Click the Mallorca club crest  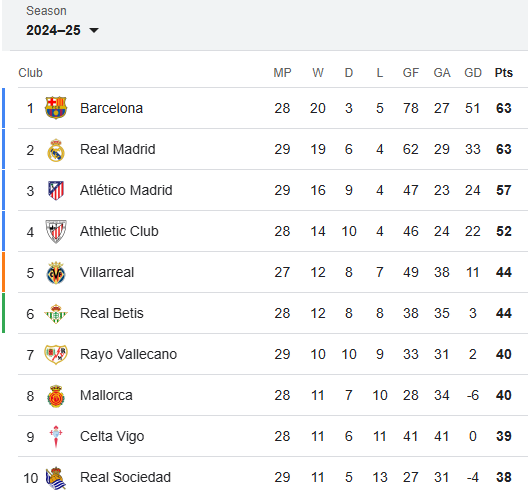pos(56,396)
